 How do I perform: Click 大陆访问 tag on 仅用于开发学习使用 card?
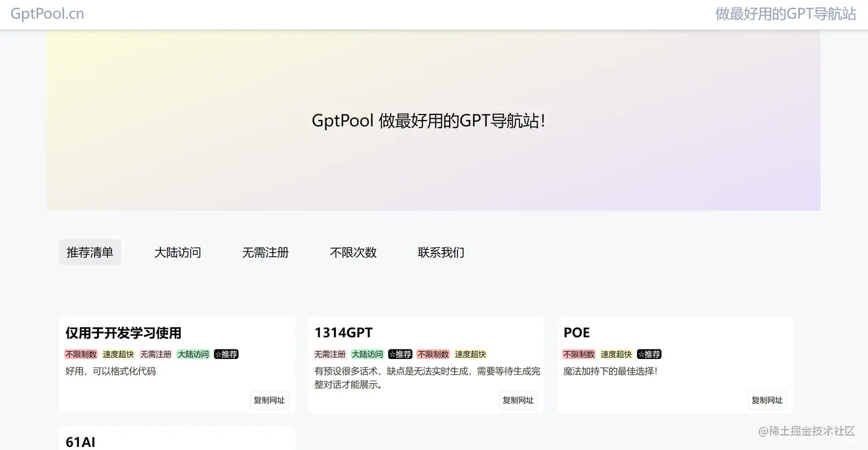click(x=193, y=354)
